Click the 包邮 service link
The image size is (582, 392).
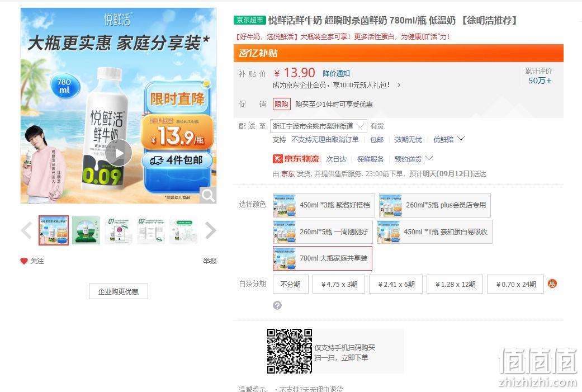(377, 140)
